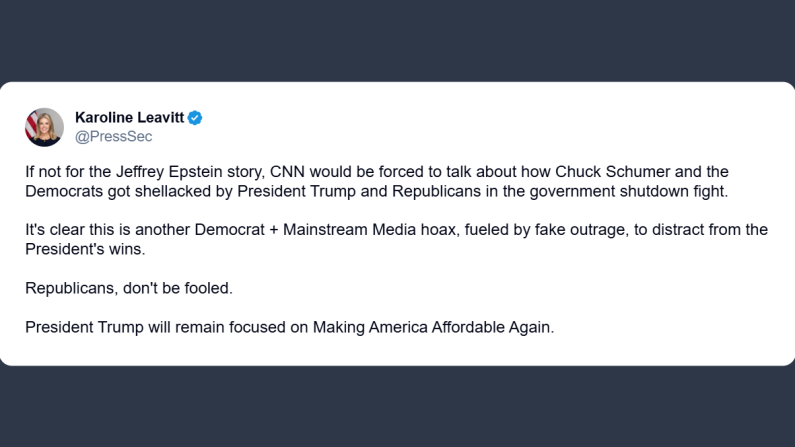
Task: Open the Karoline Leavitt display name
Action: point(130,118)
